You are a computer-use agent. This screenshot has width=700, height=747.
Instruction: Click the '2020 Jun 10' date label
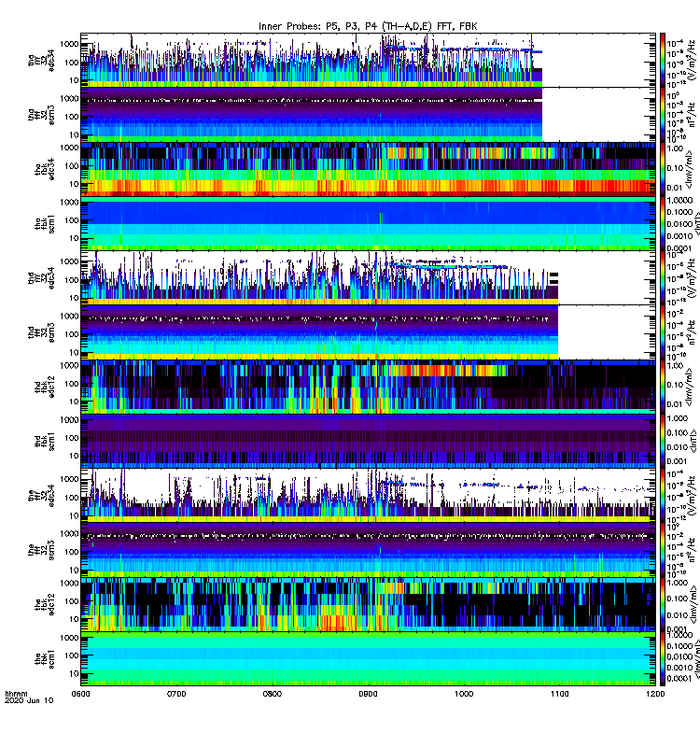(x=29, y=700)
